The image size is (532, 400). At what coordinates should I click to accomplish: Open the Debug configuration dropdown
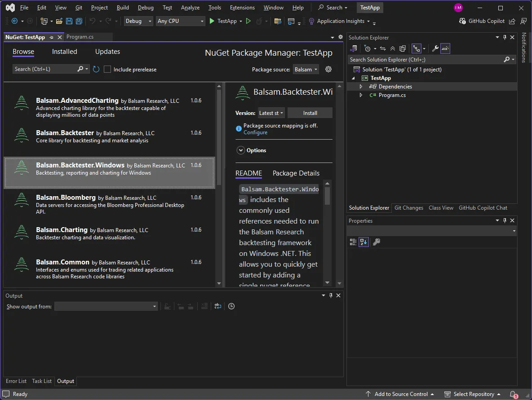click(138, 21)
